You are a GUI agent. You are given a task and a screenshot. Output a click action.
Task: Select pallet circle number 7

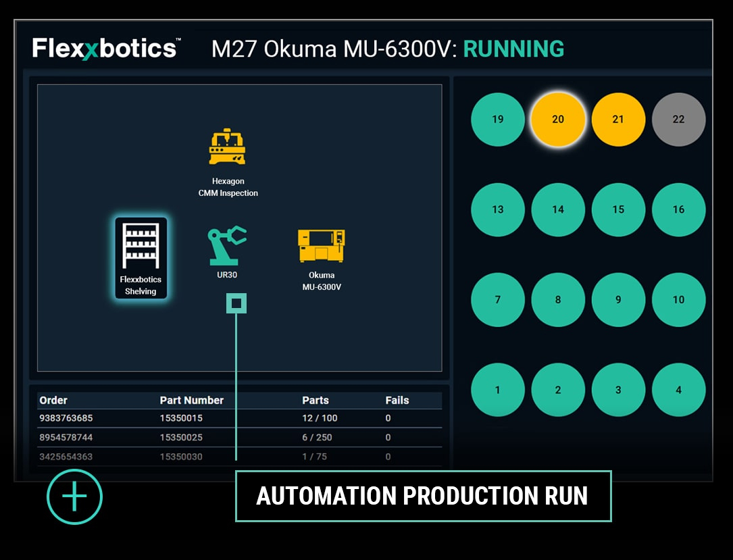click(497, 299)
